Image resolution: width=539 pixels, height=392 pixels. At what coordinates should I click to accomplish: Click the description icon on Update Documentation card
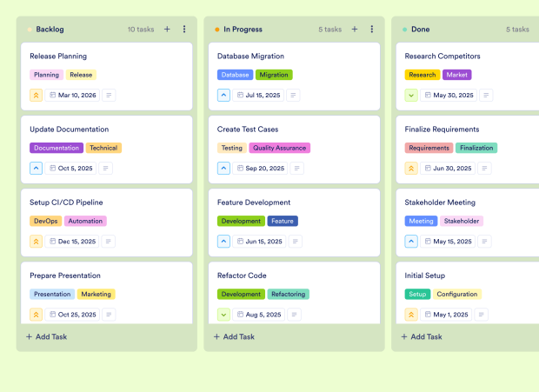[106, 168]
